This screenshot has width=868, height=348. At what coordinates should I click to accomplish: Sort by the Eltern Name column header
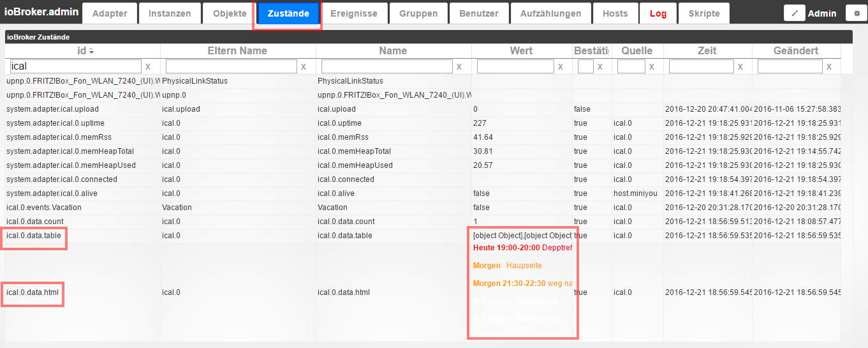coord(238,50)
